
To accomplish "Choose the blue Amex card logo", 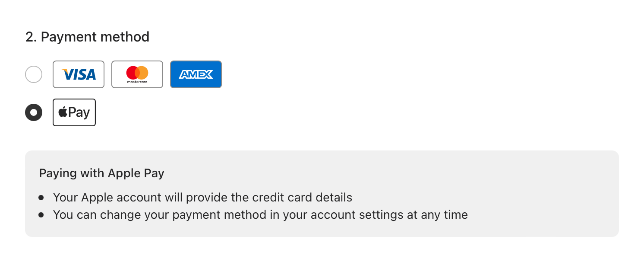I will [196, 74].
